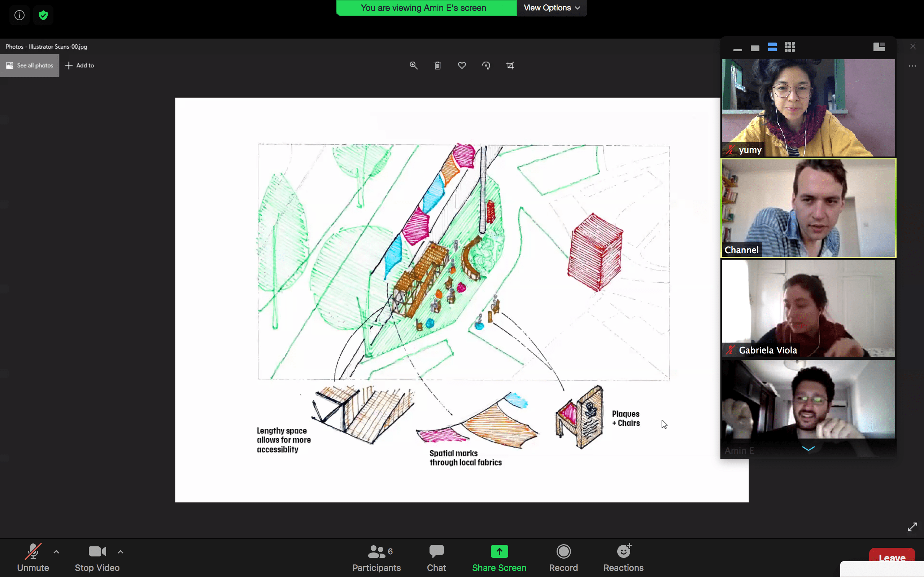Switch to grid view in video panel
This screenshot has width=924, height=577.
[x=789, y=47]
